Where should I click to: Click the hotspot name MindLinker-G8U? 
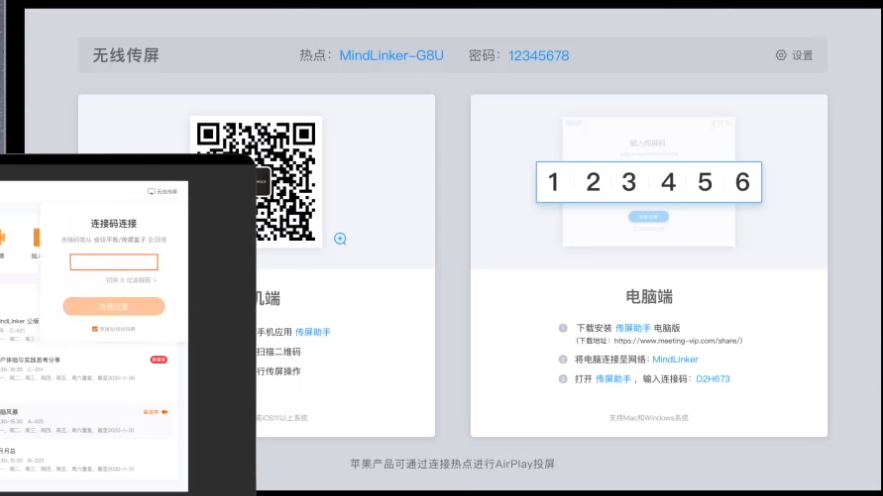tap(391, 56)
